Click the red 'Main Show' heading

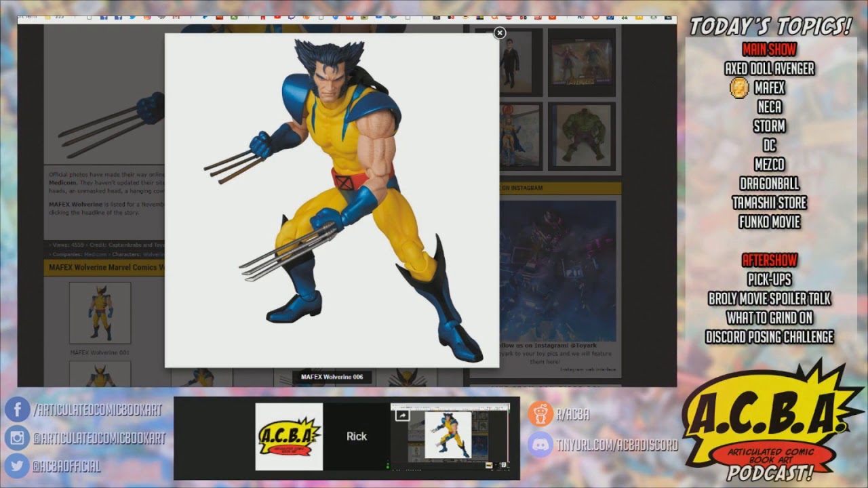(x=769, y=49)
